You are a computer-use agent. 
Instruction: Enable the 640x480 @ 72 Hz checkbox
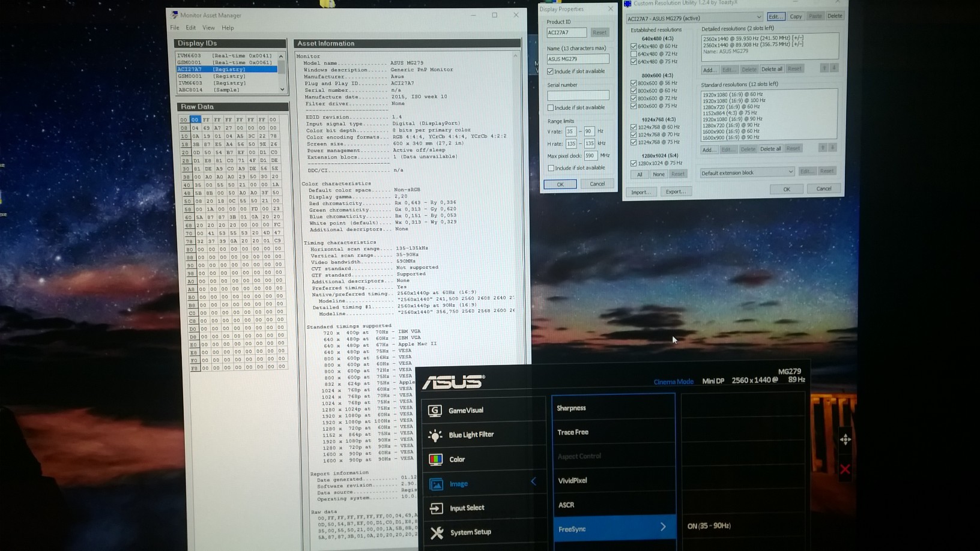point(634,54)
